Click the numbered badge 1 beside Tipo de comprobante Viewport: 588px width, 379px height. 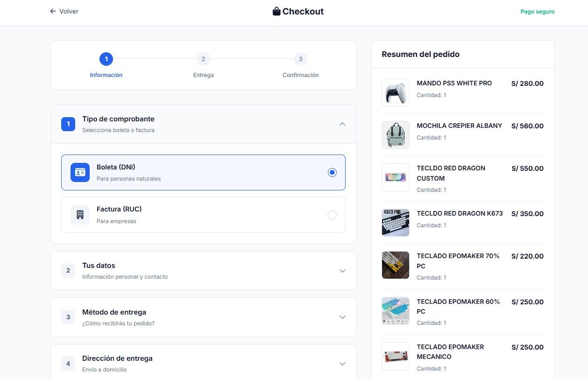[x=68, y=124]
